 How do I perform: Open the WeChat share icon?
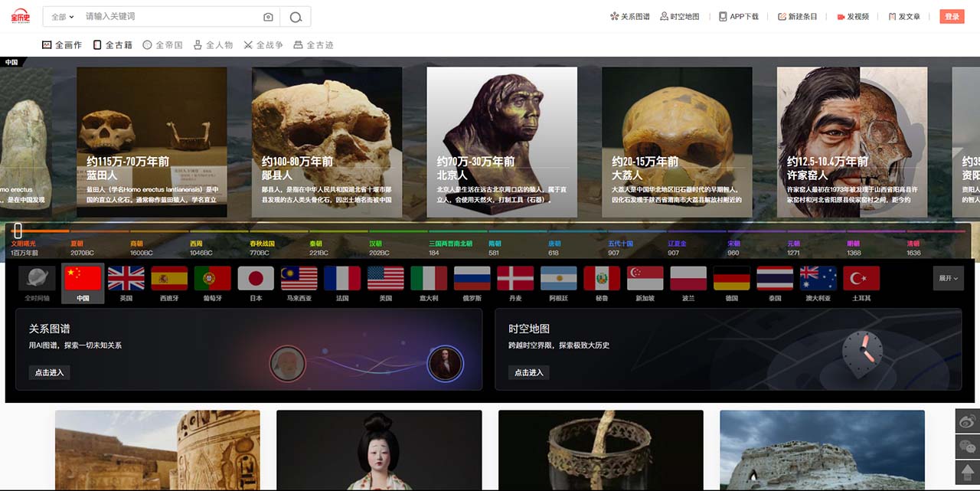pyautogui.click(x=968, y=447)
